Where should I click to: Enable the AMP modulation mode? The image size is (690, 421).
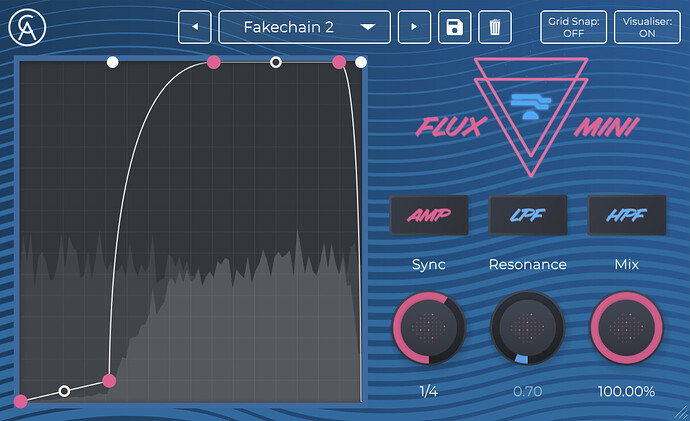(429, 215)
